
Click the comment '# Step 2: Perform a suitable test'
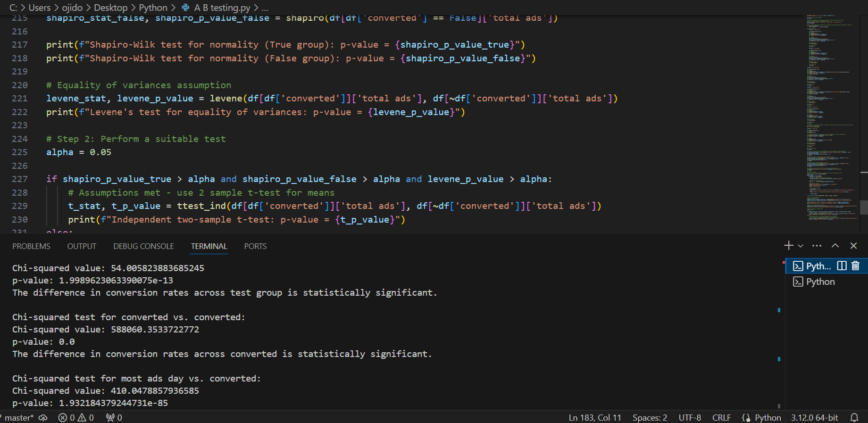(x=136, y=139)
